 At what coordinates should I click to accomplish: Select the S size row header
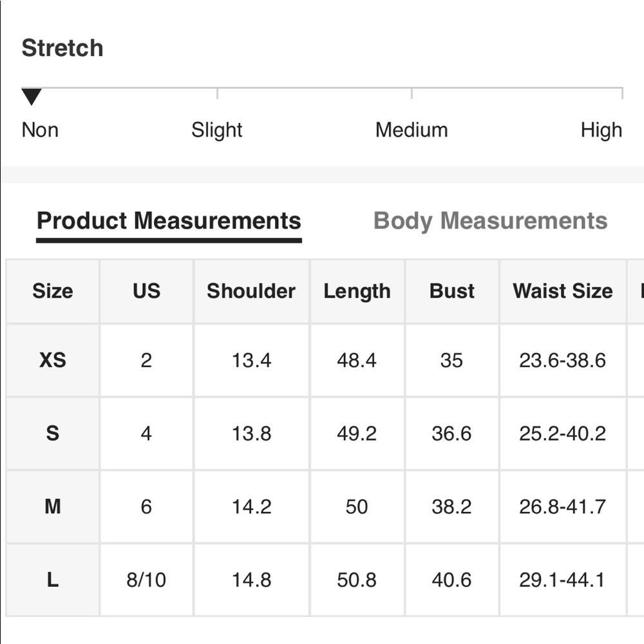pos(53,433)
